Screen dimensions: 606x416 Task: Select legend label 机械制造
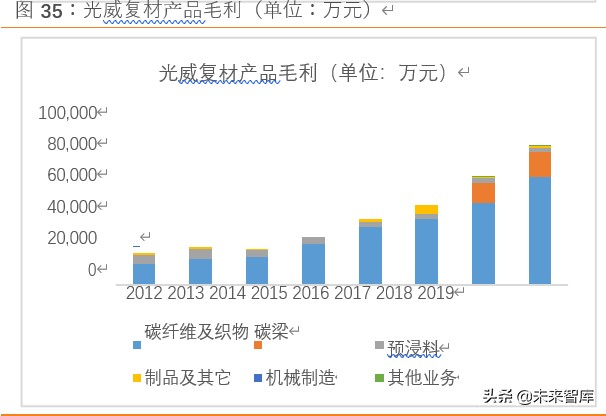tap(300, 378)
